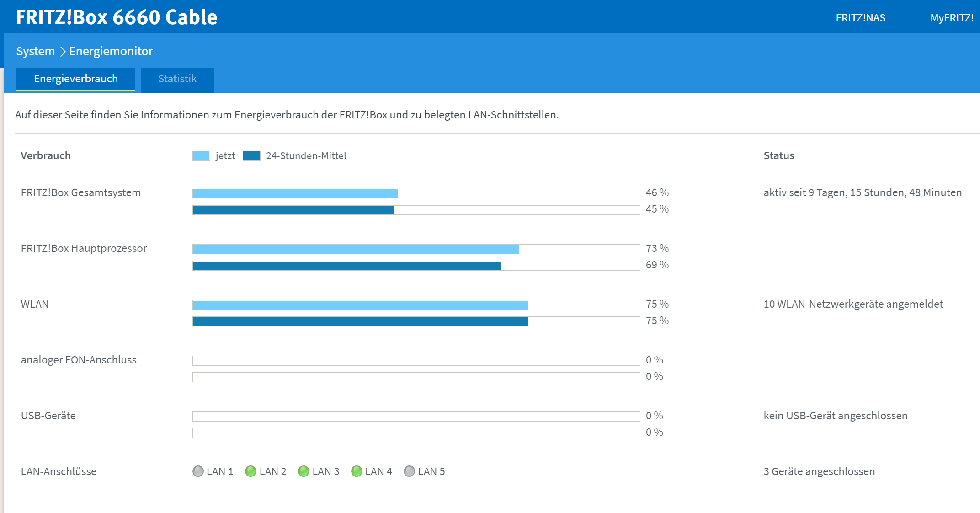
Task: Switch to the Statistik tab
Action: [177, 79]
